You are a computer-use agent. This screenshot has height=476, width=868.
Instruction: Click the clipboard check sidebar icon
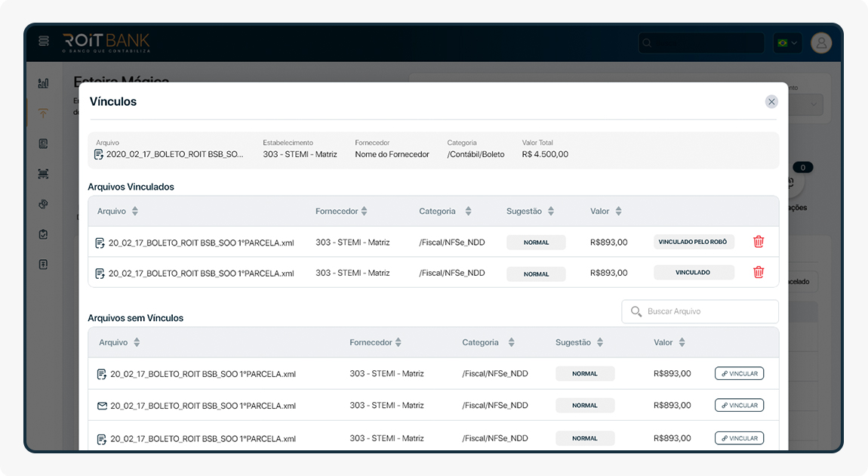click(x=43, y=234)
